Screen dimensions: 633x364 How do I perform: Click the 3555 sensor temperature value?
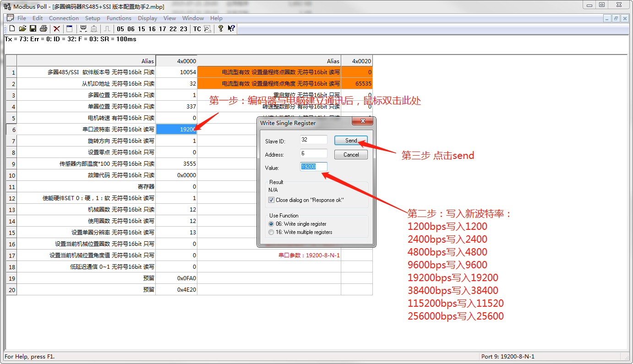coord(176,163)
